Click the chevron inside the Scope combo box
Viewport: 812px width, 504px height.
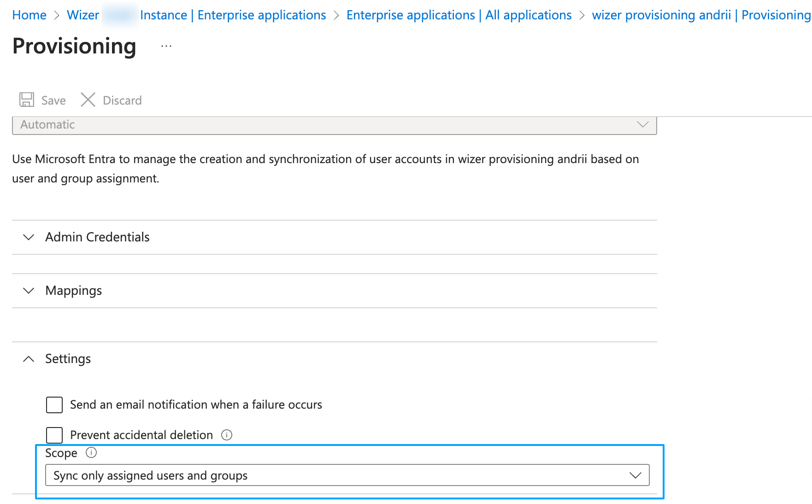636,475
